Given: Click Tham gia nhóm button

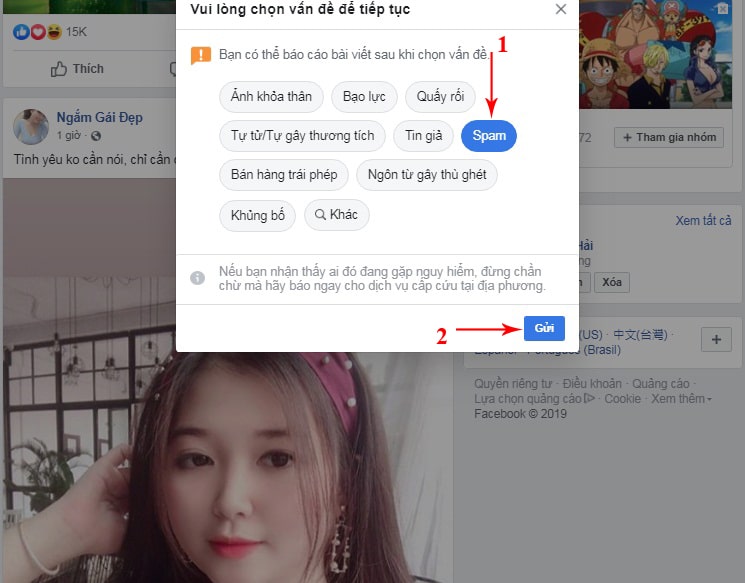Looking at the screenshot, I should pos(669,137).
